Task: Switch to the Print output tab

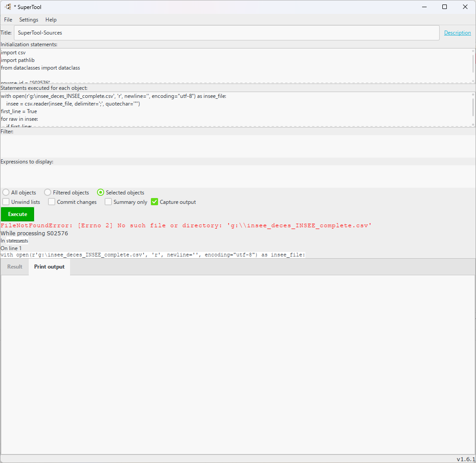Action: click(x=49, y=267)
